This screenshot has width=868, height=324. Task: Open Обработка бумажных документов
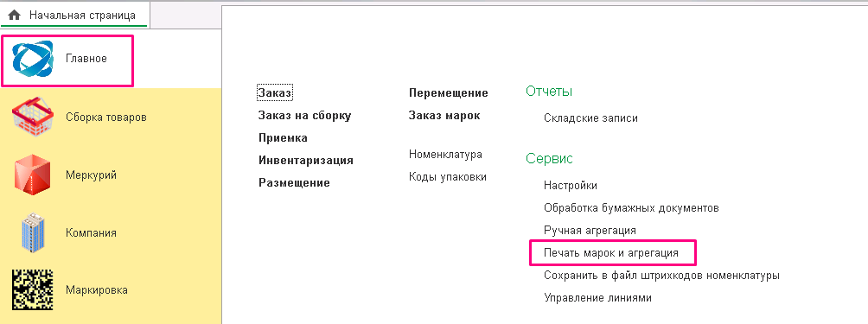(631, 208)
